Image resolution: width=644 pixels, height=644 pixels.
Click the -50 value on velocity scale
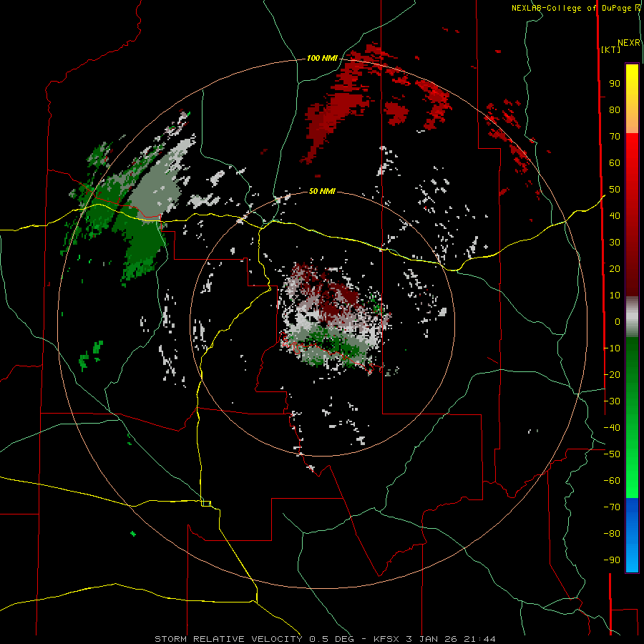pyautogui.click(x=612, y=454)
